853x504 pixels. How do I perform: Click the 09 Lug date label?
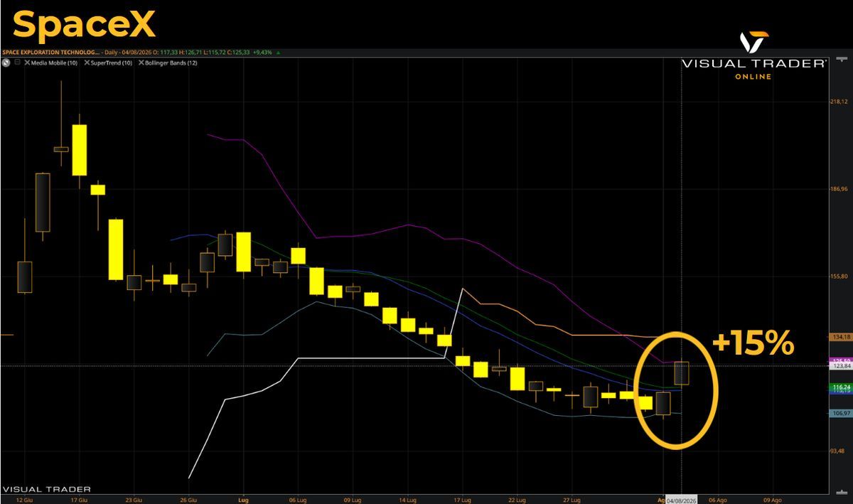point(353,499)
